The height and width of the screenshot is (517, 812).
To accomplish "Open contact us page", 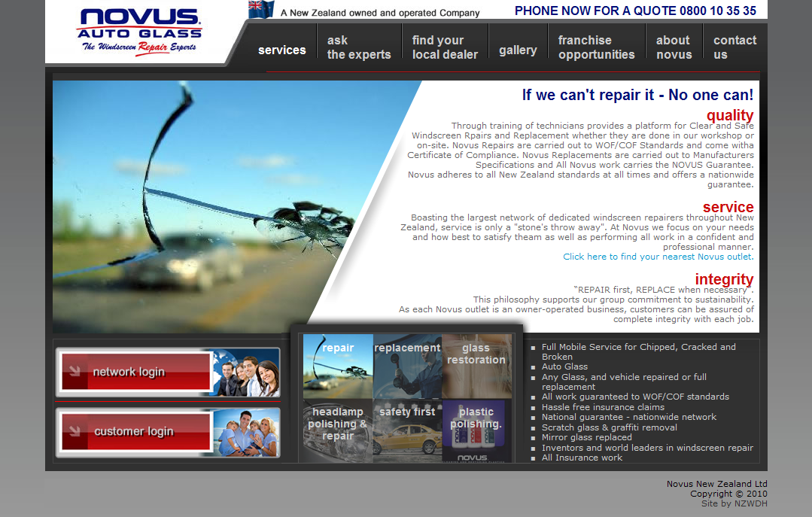I will 734,47.
